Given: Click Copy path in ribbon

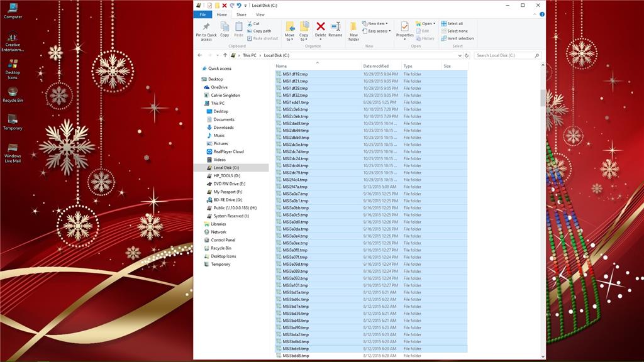Looking at the screenshot, I should coord(259,31).
